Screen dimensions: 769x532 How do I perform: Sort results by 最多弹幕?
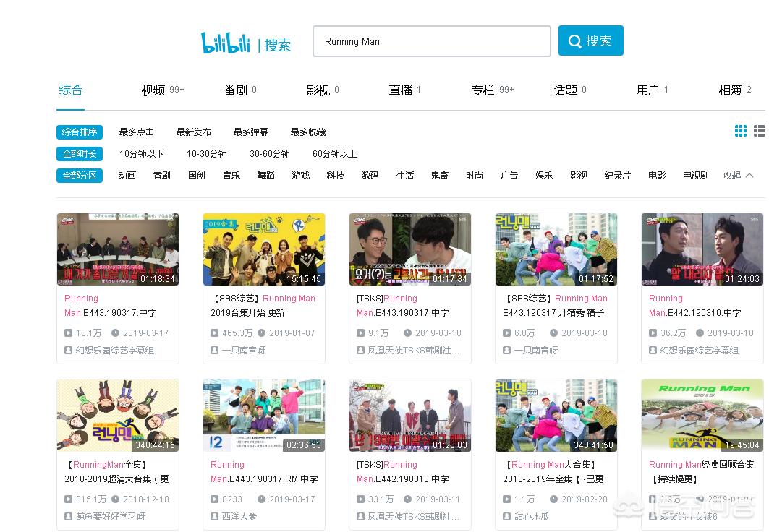pyautogui.click(x=251, y=132)
